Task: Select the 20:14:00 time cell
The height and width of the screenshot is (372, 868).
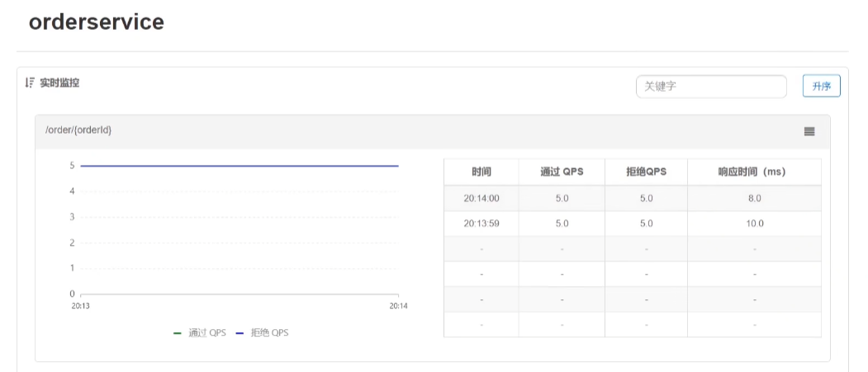Action: point(481,198)
